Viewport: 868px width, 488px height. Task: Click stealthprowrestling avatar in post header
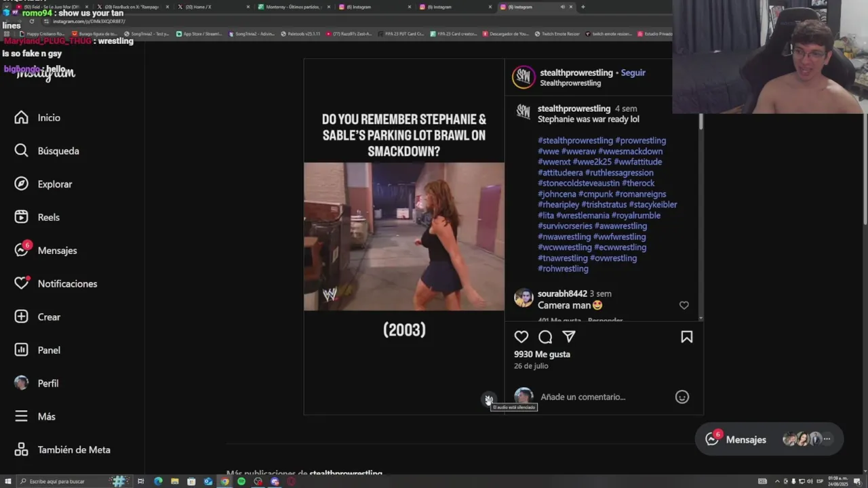click(x=523, y=77)
